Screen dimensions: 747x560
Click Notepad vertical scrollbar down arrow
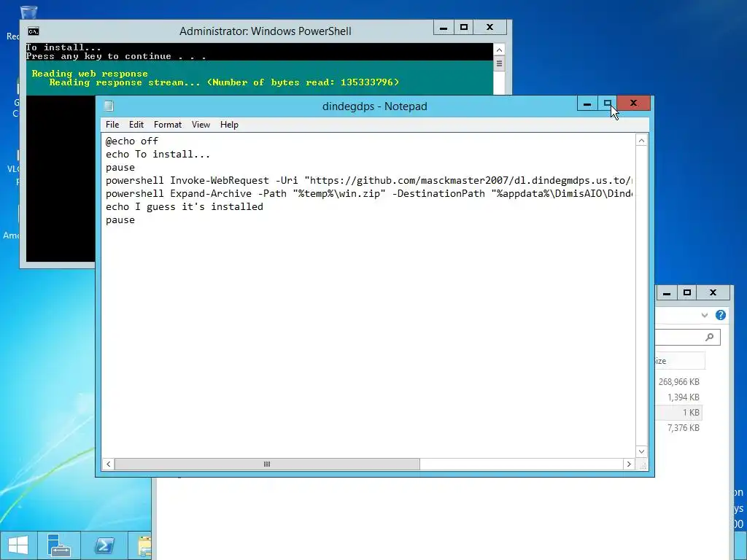tap(641, 451)
